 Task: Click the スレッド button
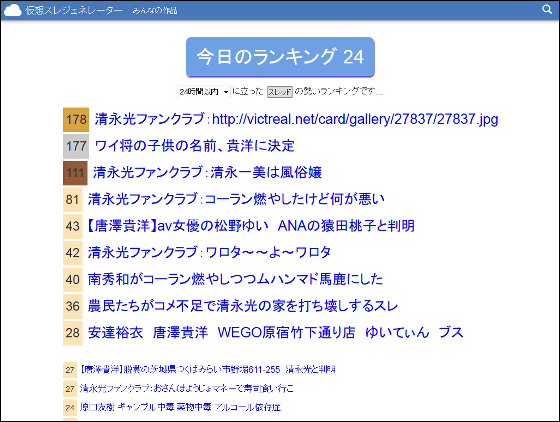click(280, 92)
